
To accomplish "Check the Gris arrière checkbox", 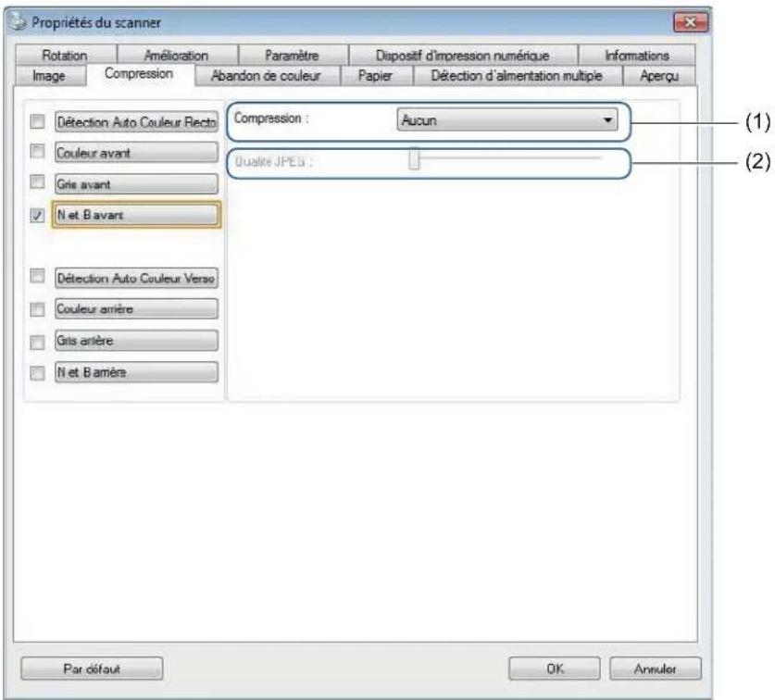I will tap(38, 342).
